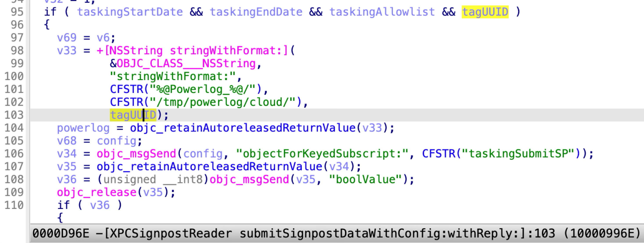This screenshot has height=243, width=644.
Task: Click taskingStartDate in the if condition
Action: [x=130, y=12]
